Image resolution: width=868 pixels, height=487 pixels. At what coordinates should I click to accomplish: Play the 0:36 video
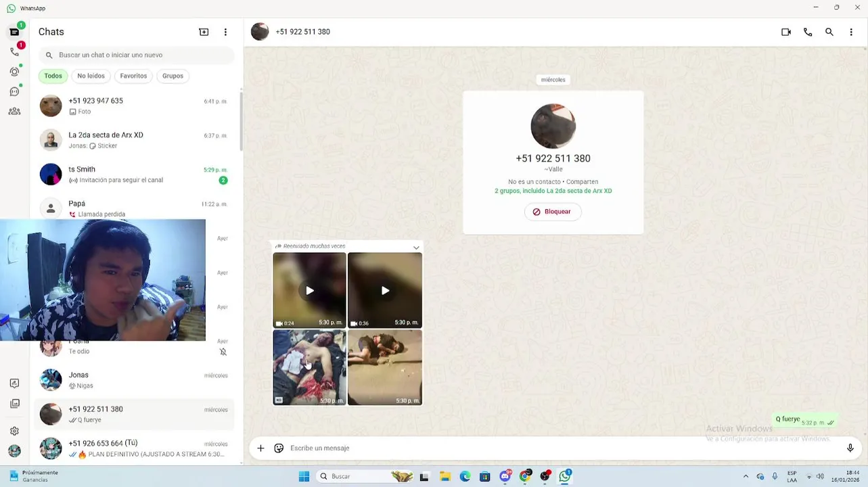tap(385, 290)
